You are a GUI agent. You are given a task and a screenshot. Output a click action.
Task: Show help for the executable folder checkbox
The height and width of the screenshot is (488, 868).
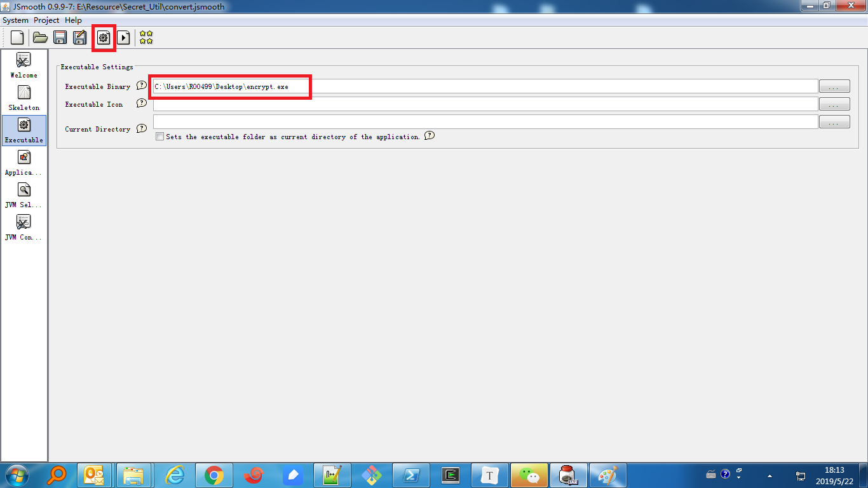point(430,136)
